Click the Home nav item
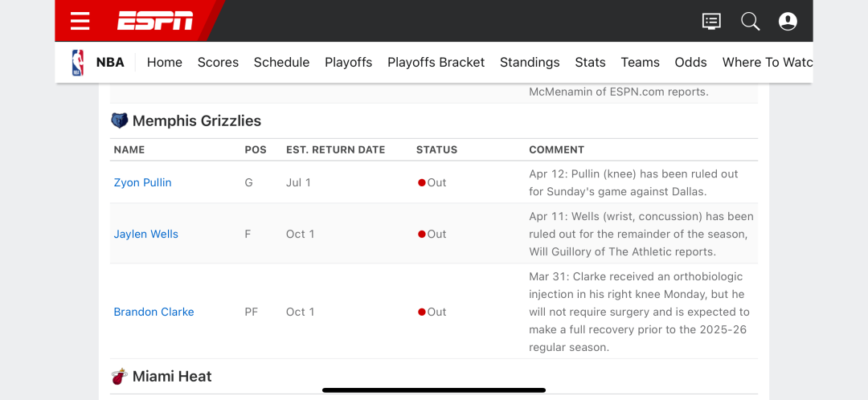 165,63
